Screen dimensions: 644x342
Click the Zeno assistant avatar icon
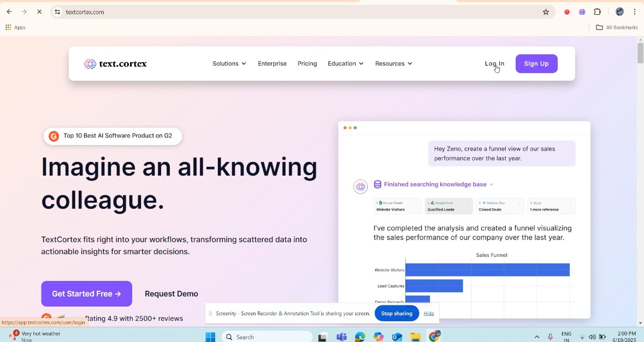tap(360, 187)
